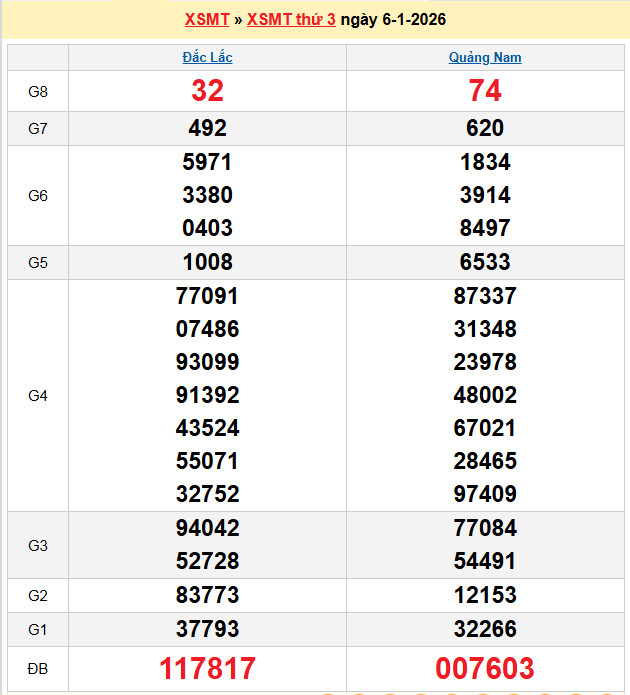The image size is (630, 695).
Task: Click Đắc Lắc G5 number 1008
Action: pyautogui.click(x=208, y=262)
